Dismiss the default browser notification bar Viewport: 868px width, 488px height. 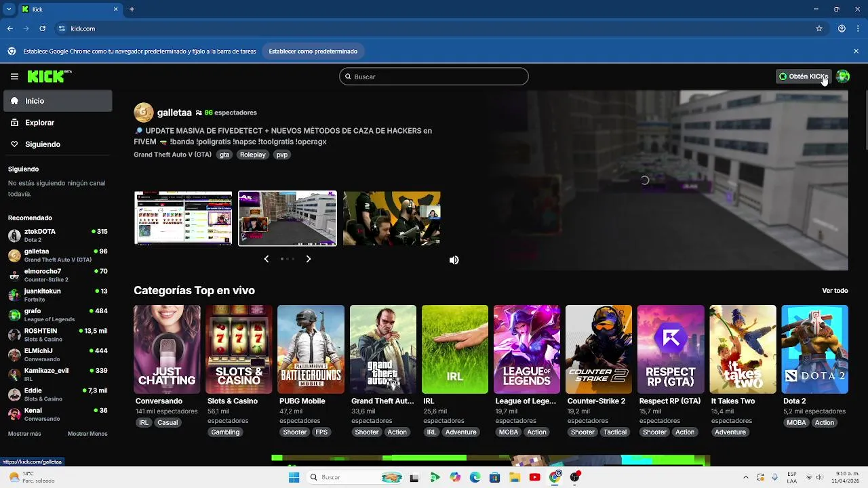pos(856,51)
